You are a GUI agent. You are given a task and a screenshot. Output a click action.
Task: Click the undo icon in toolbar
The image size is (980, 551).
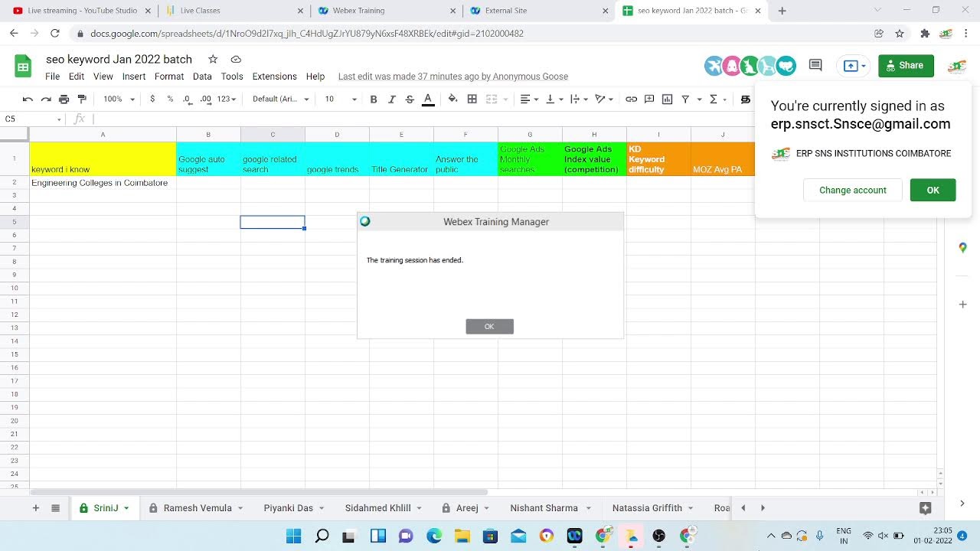pos(28,99)
